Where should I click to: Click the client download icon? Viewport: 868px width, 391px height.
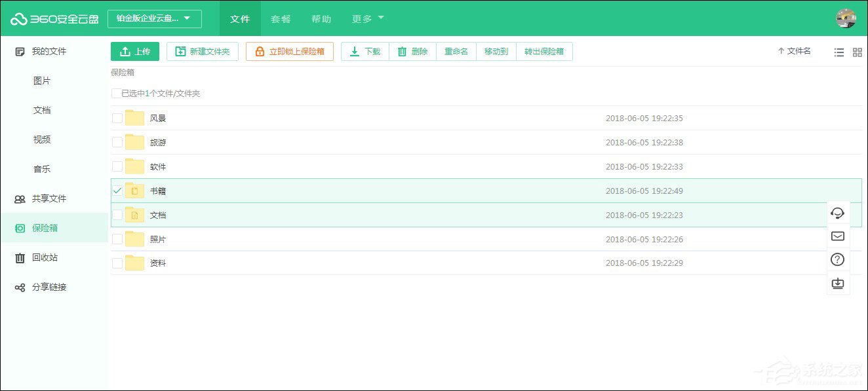point(837,283)
